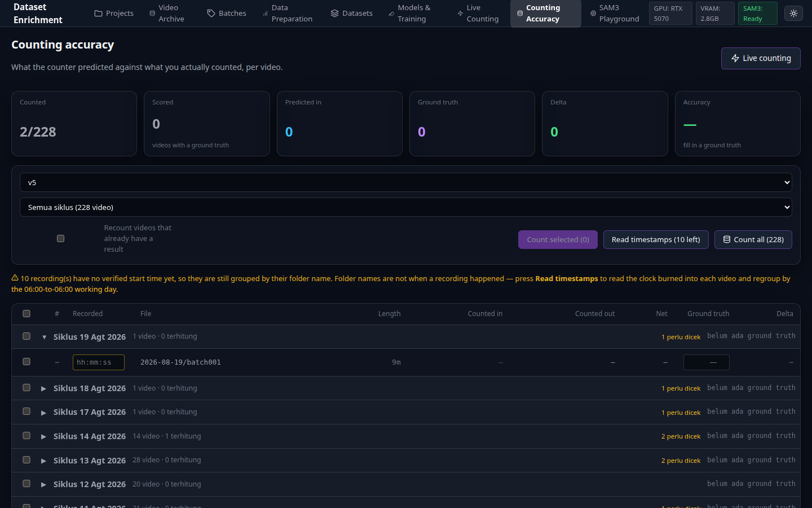Click the Video Archive icon in navbar
Image resolution: width=812 pixels, height=508 pixels.
point(152,13)
